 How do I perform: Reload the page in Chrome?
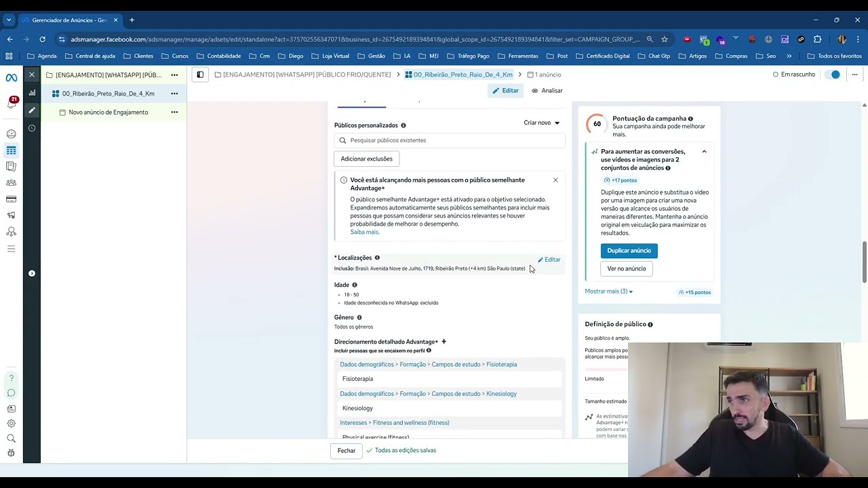[42, 39]
